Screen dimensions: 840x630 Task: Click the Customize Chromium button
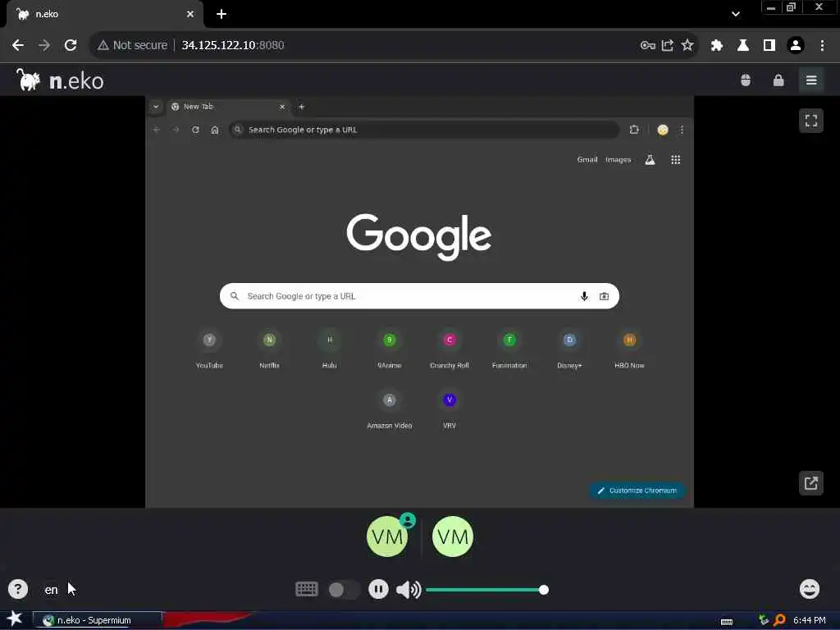(637, 491)
